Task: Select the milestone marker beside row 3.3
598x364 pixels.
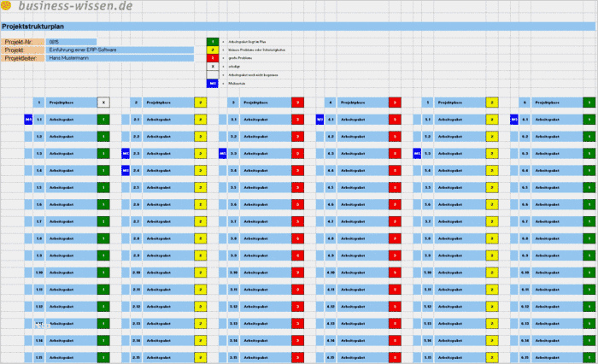Action: (x=223, y=154)
